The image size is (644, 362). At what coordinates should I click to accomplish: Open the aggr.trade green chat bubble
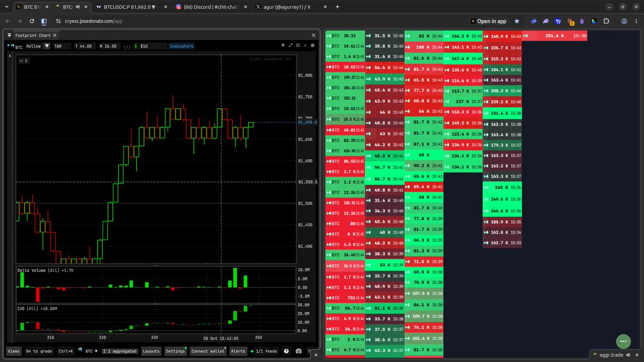623,341
